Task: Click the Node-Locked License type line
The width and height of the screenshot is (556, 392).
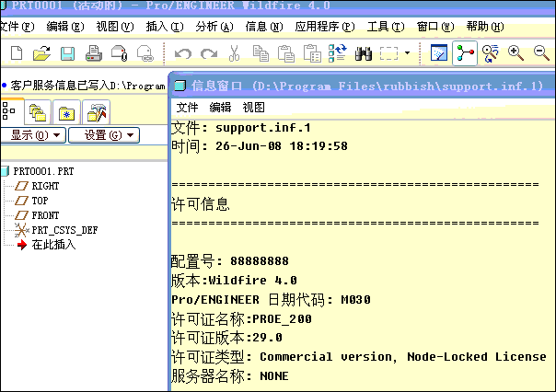Action: 359,356
